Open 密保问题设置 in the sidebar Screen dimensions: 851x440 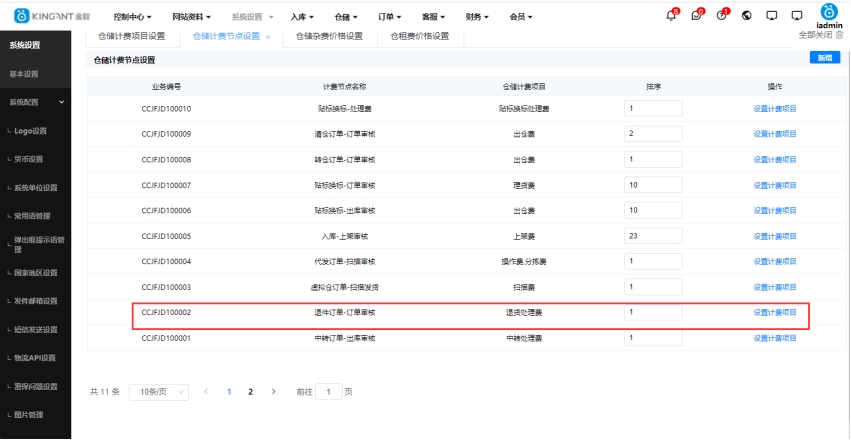(x=35, y=387)
